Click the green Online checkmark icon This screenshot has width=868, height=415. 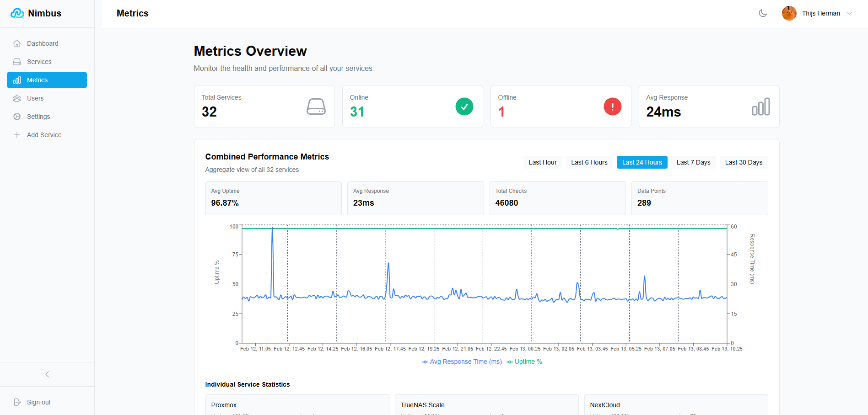[x=464, y=106]
